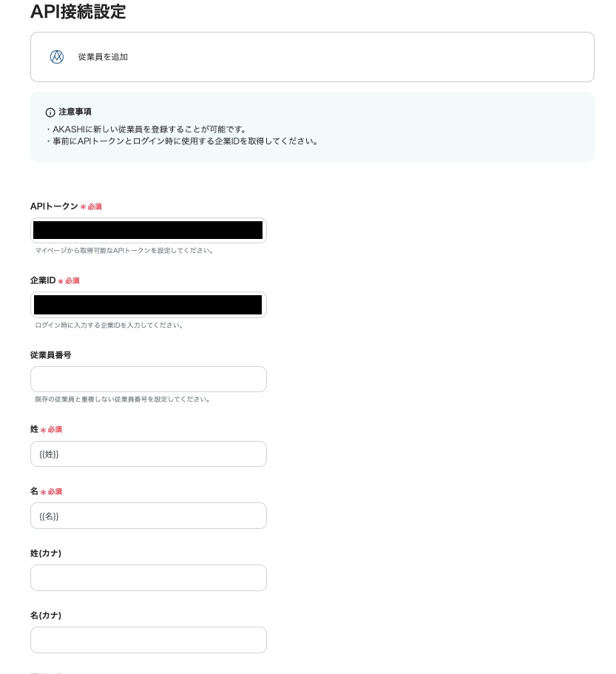Select the 従業員を追加 header card
The height and width of the screenshot is (674, 616).
click(311, 56)
